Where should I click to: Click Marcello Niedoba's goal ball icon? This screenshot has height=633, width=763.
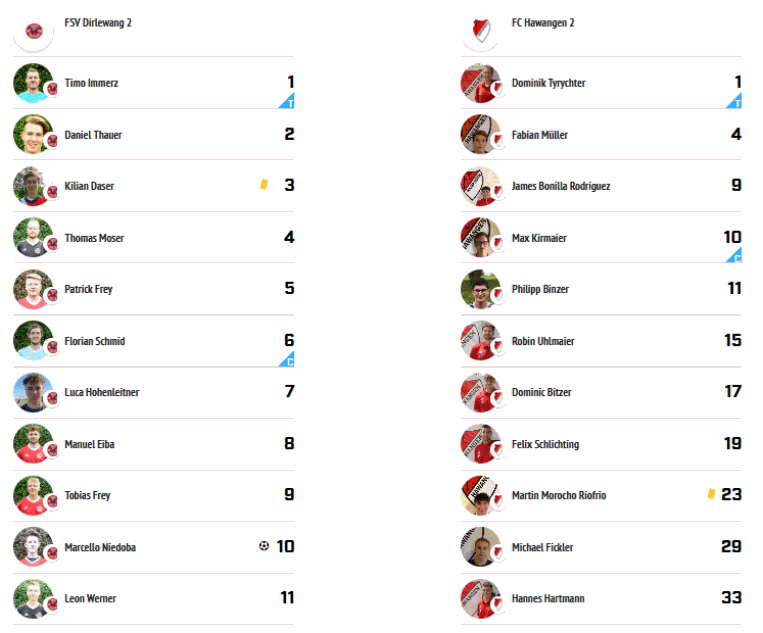click(x=264, y=546)
